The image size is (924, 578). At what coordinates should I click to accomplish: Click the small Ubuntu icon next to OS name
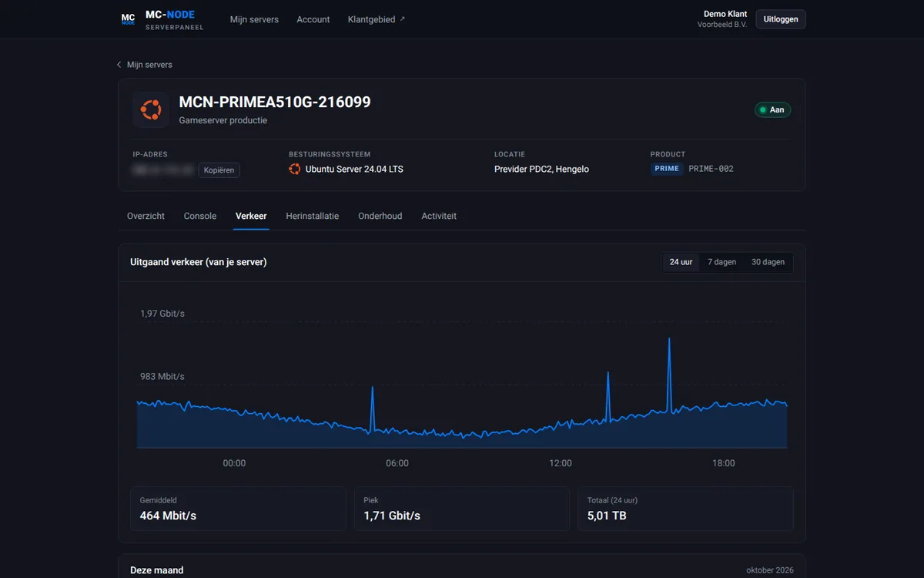tap(294, 169)
